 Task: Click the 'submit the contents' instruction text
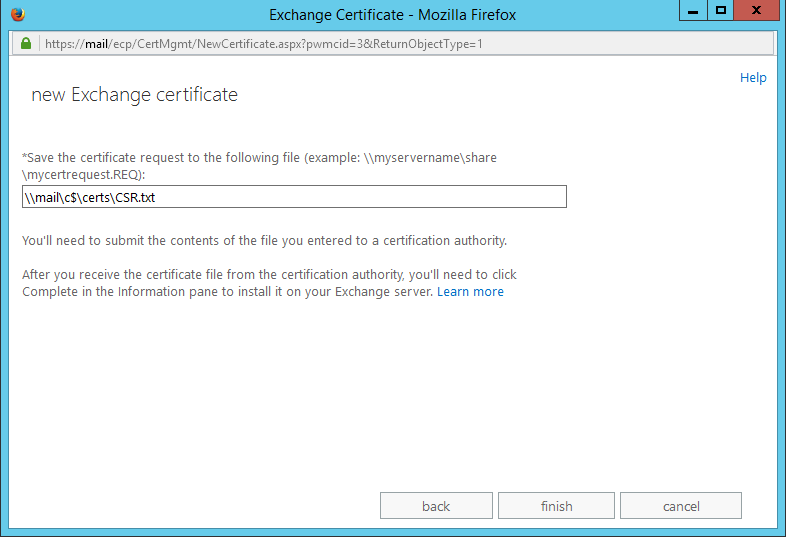coord(265,240)
